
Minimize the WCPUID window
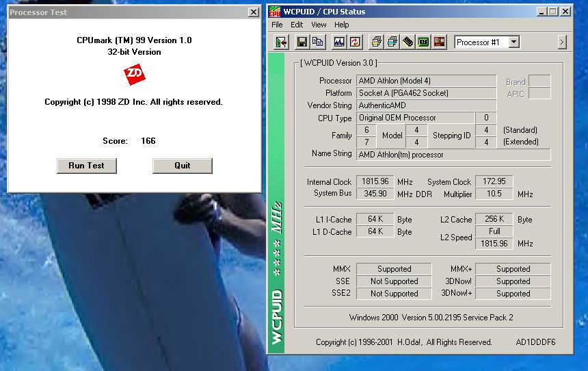[x=541, y=12]
